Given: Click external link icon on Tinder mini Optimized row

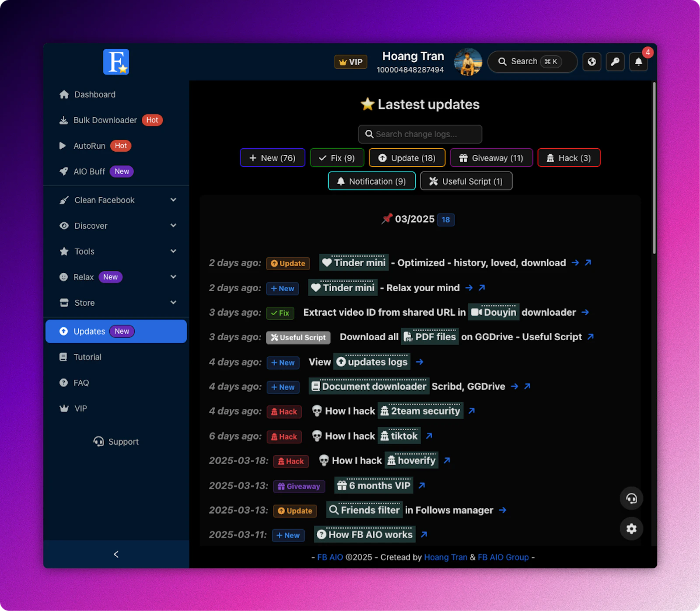Looking at the screenshot, I should (588, 263).
